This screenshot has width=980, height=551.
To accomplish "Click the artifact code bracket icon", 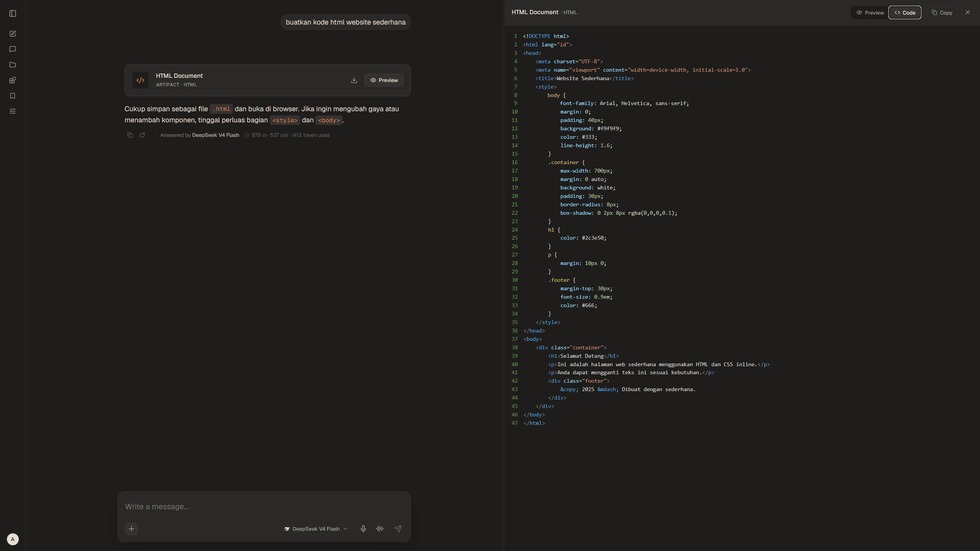I will coord(141,80).
